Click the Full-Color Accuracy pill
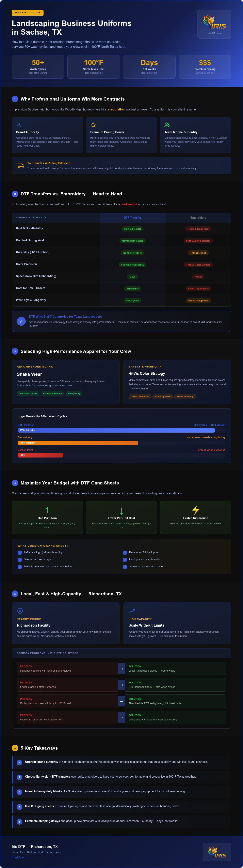The height and width of the screenshot is (868, 243). pos(133,265)
